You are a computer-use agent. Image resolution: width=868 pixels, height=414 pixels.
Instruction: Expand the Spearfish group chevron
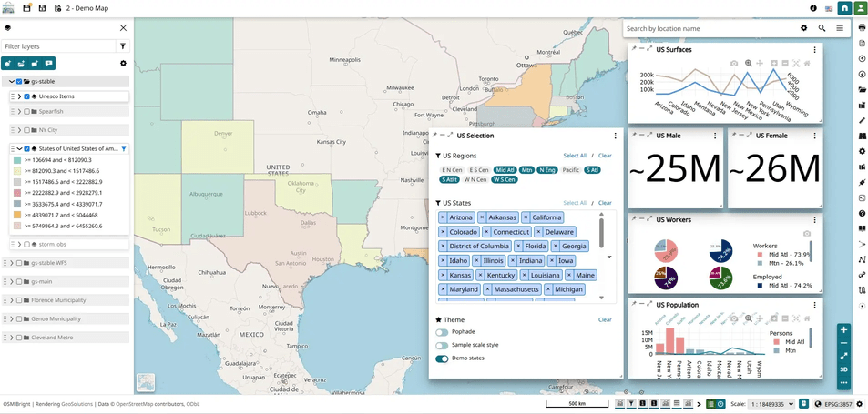point(19,111)
